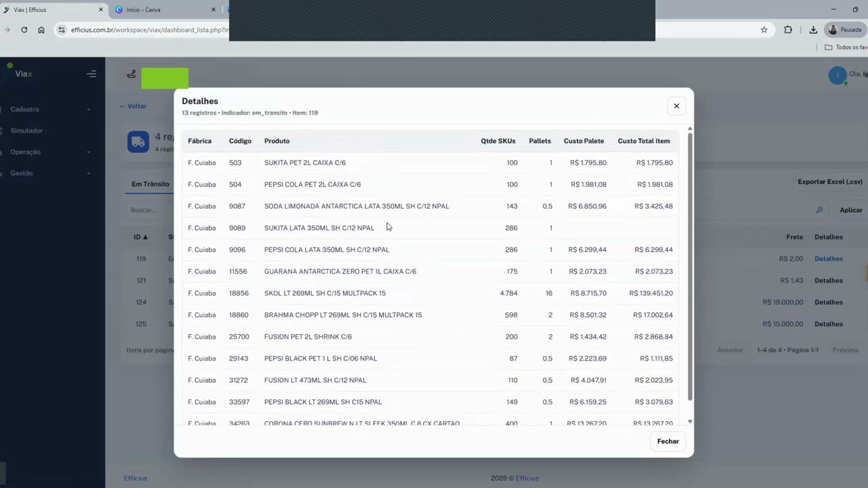Open browser downloads icon
Screen dimensions: 868x488
pos(813,30)
